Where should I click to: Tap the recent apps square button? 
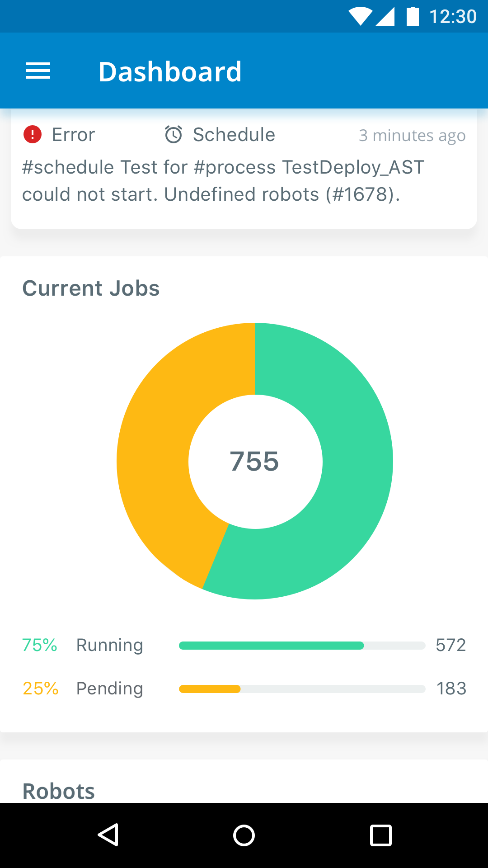[x=380, y=835]
